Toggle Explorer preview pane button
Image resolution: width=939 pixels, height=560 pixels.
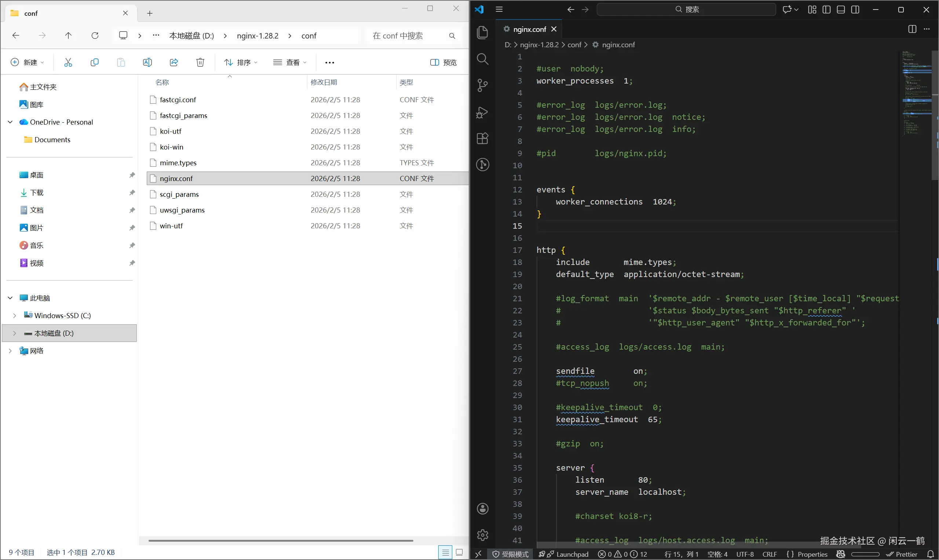[x=443, y=62]
